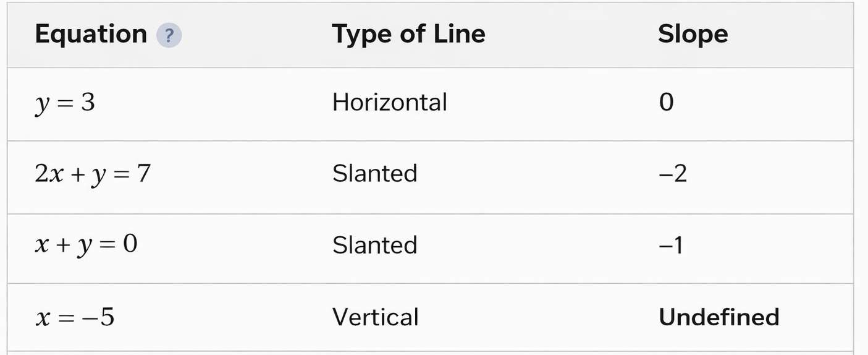Click the slope value −2
This screenshot has width=868, height=355.
tap(672, 174)
